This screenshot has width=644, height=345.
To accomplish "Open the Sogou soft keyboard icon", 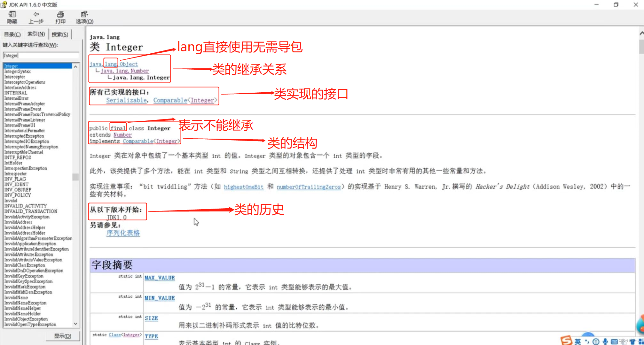I will pyautogui.click(x=614, y=342).
